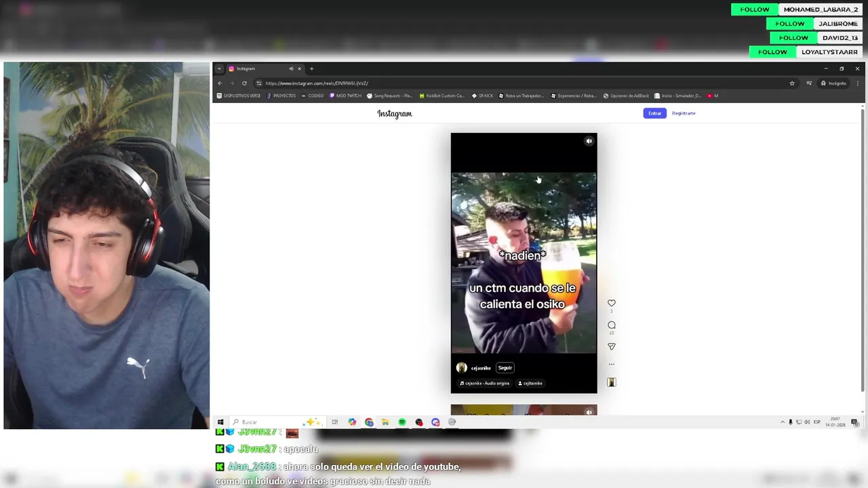Open the Song Requests bookmark
The image size is (868, 488).
coord(389,96)
